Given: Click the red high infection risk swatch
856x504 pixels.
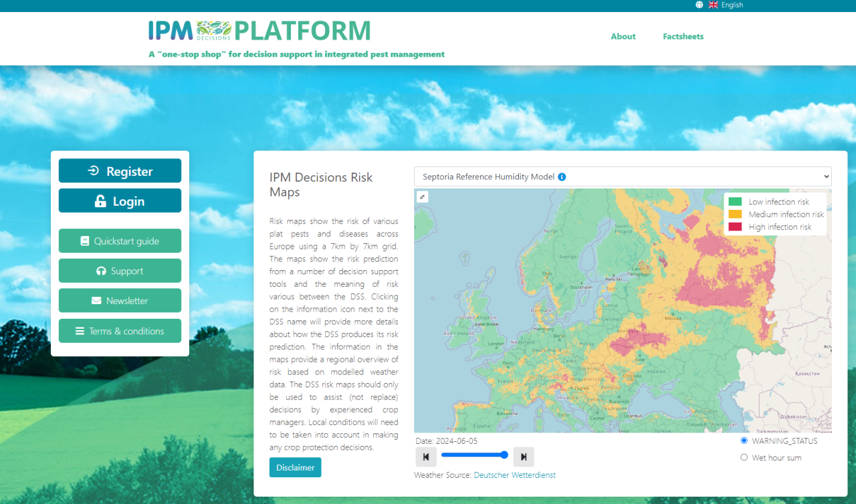Looking at the screenshot, I should 735,227.
